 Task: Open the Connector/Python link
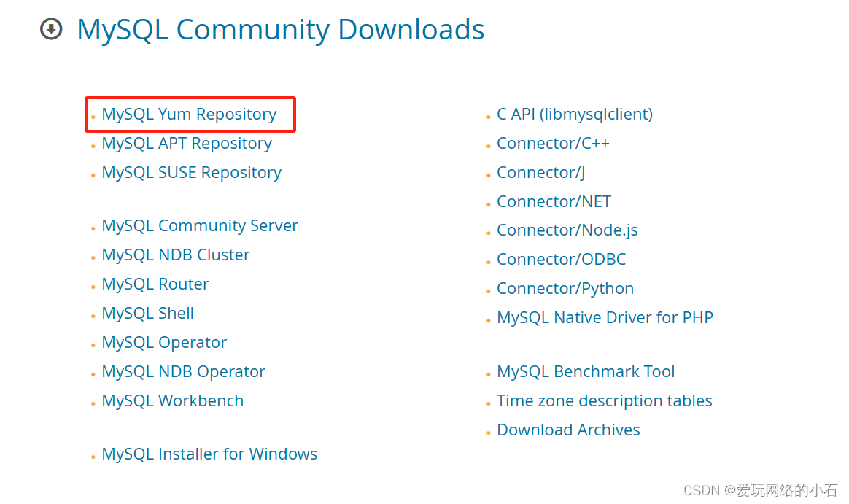click(x=565, y=289)
